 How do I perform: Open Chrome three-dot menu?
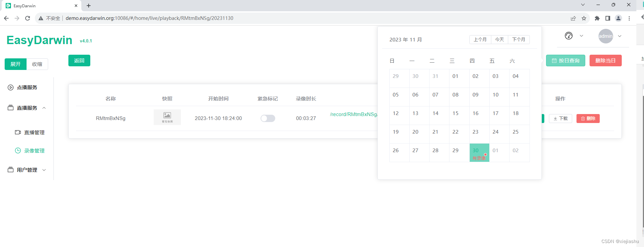[629, 18]
